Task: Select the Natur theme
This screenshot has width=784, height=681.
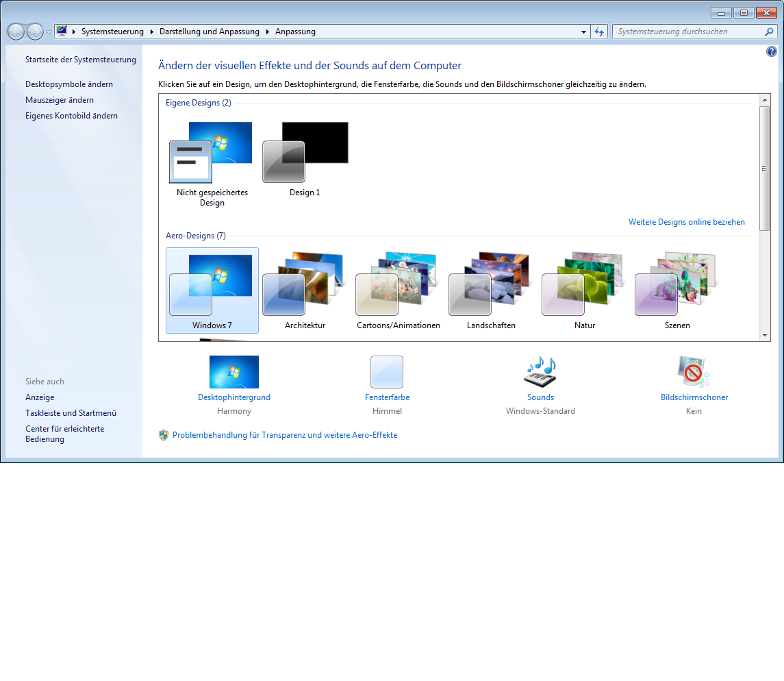Action: 585,290
